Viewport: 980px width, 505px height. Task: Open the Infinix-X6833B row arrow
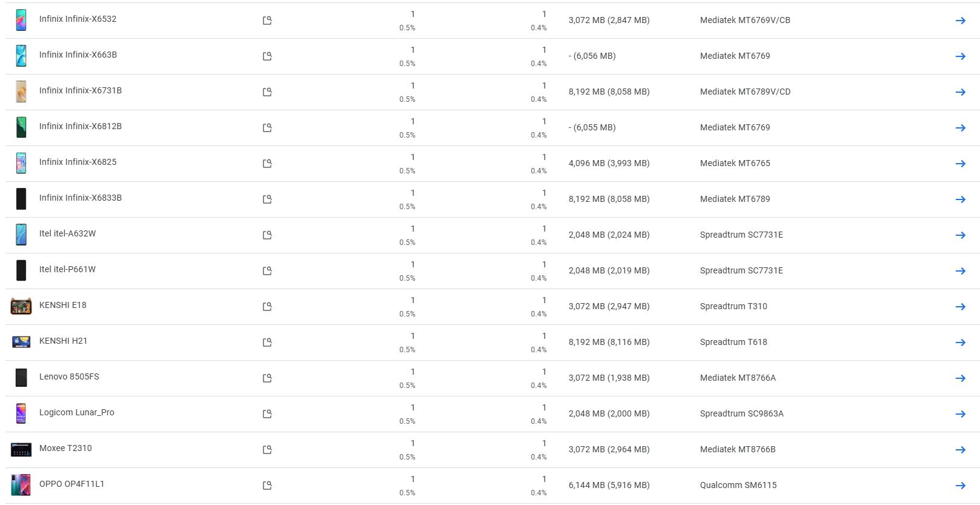[x=960, y=199]
